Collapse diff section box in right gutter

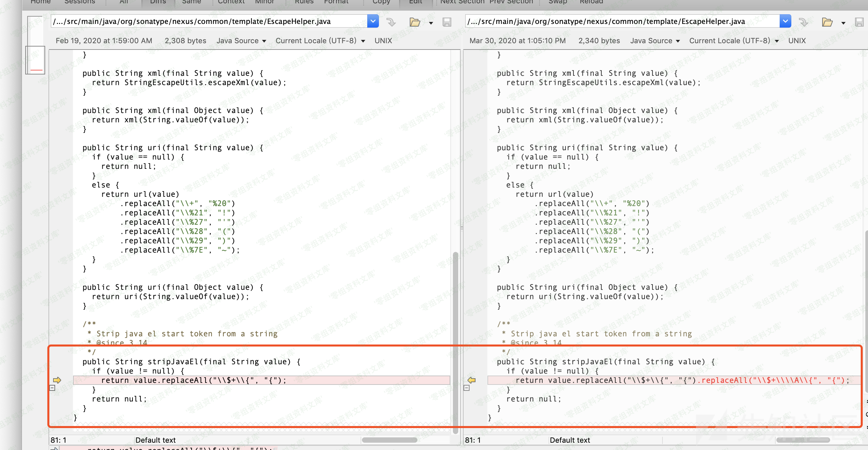tap(467, 388)
